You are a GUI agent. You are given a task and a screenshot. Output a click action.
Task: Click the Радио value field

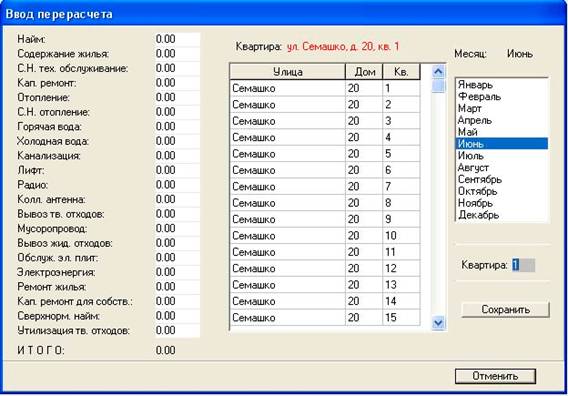coord(177,185)
